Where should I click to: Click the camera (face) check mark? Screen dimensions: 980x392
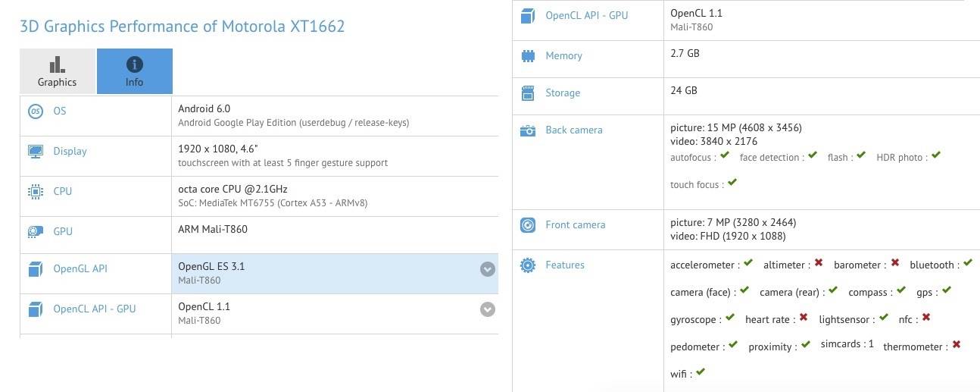[x=744, y=290]
